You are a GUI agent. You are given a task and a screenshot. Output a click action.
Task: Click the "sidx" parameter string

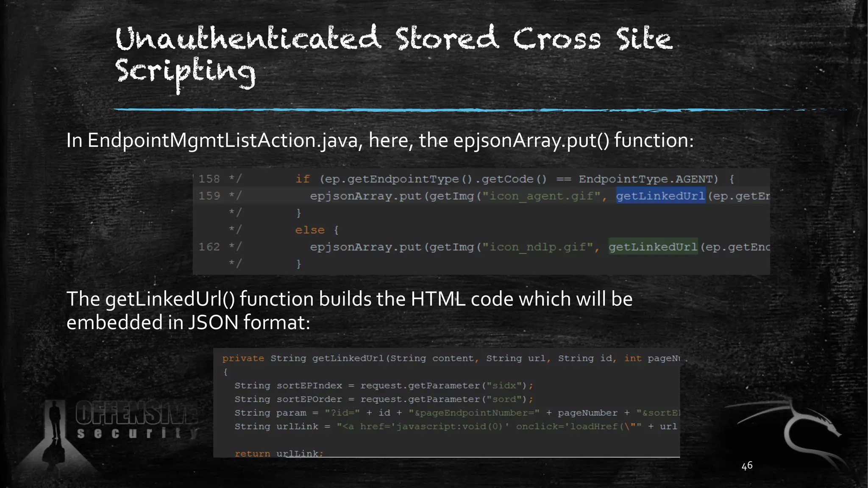[x=504, y=385]
